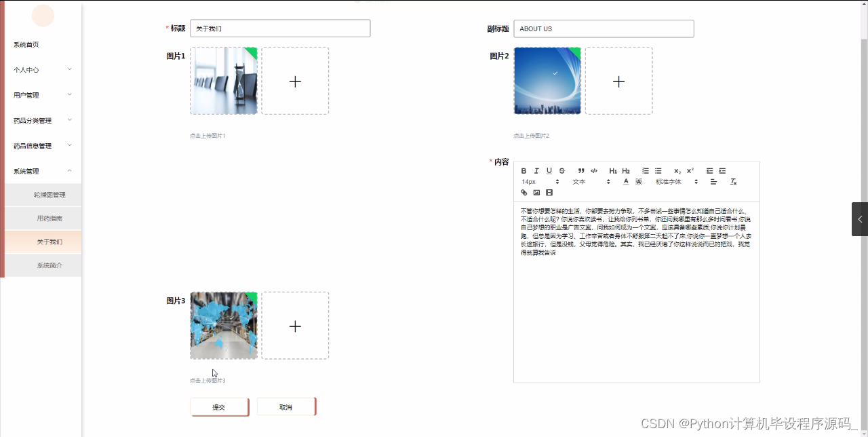Click the 取消 cancel button
868x437 pixels.
click(x=285, y=406)
